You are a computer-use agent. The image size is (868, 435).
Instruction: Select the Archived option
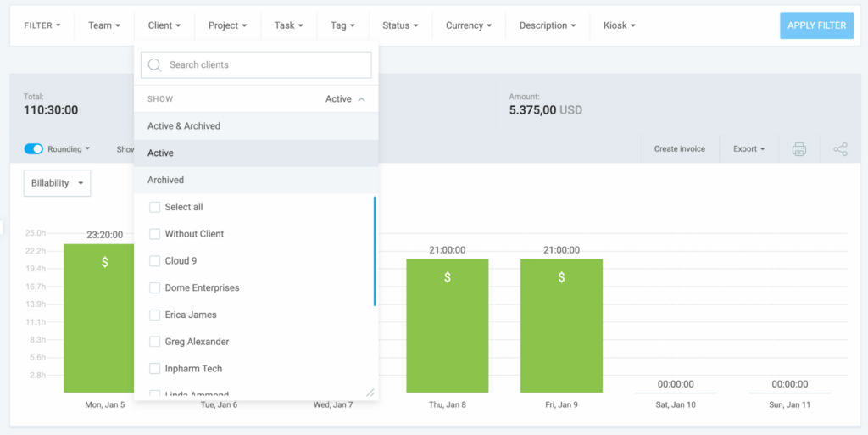tap(166, 180)
